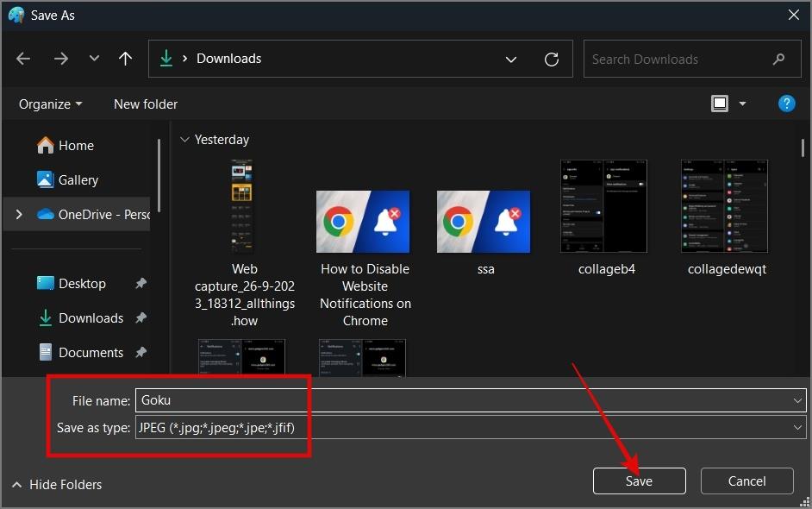Screen dimensions: 812x509
Task: Click the green Downloads icon in address bar
Action: 166,58
